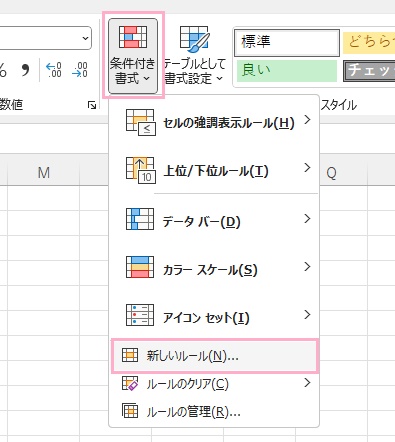Select the 良い cell style

[x=287, y=71]
